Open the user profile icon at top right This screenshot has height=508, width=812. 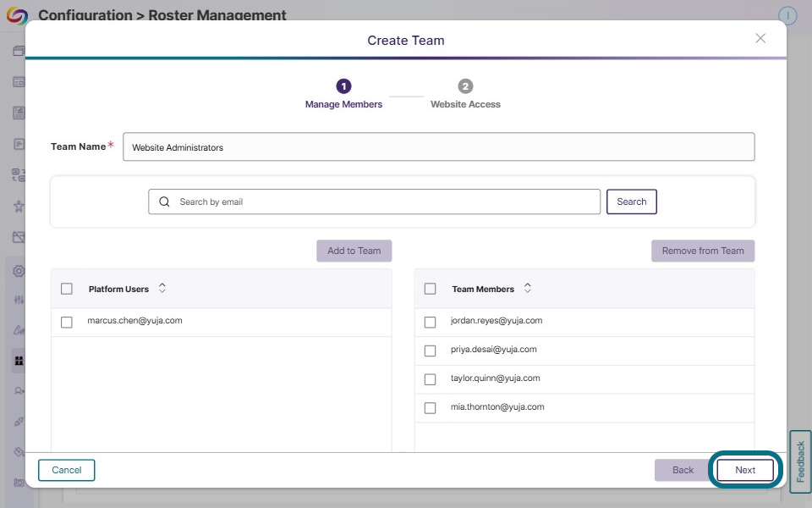tap(787, 15)
